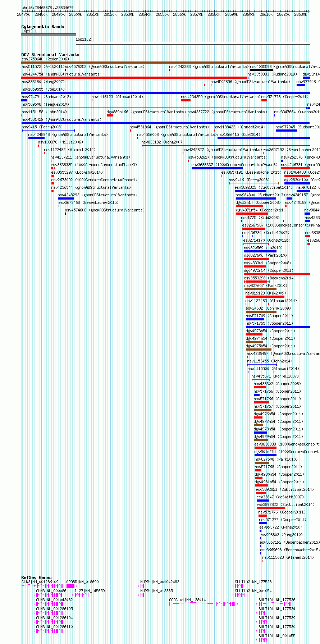Open nsv435671 (Korbel2007) variant
Image resolution: width=320 pixels, height=644 pixels.
tap(275, 376)
